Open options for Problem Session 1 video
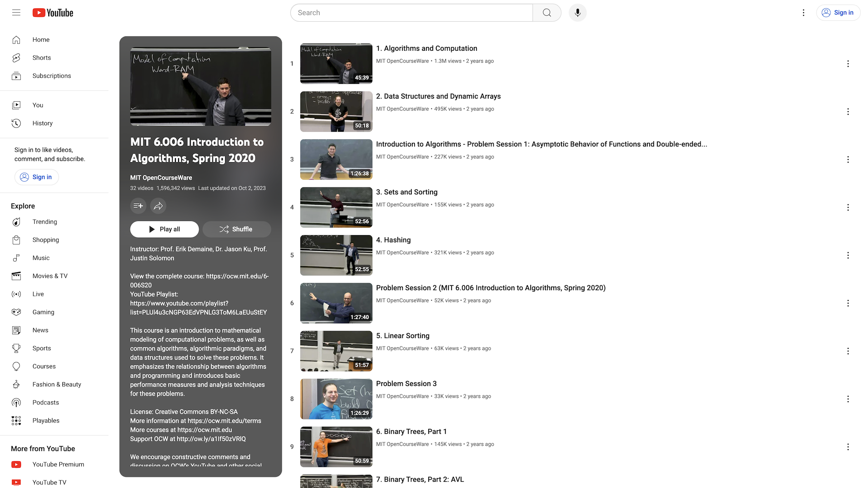 [x=848, y=160]
